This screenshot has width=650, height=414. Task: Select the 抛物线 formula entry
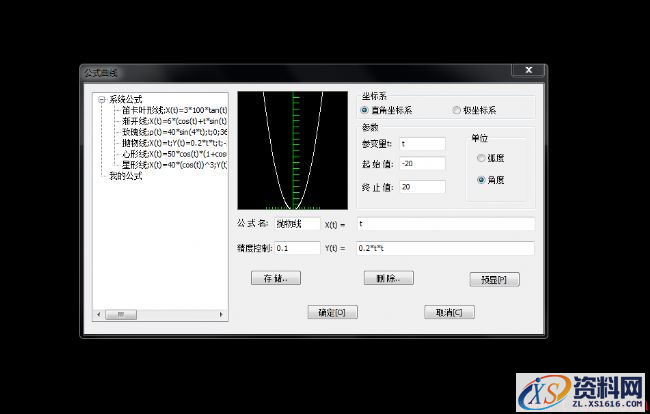pos(175,143)
